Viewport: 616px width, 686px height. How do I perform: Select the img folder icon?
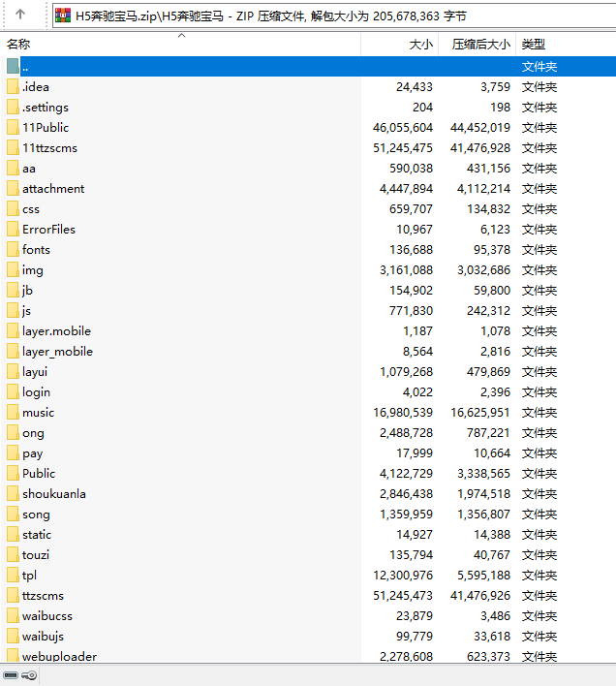13,269
